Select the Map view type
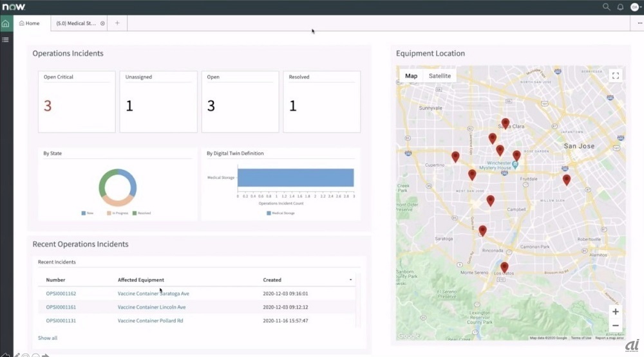This screenshot has height=357, width=644. [x=411, y=76]
